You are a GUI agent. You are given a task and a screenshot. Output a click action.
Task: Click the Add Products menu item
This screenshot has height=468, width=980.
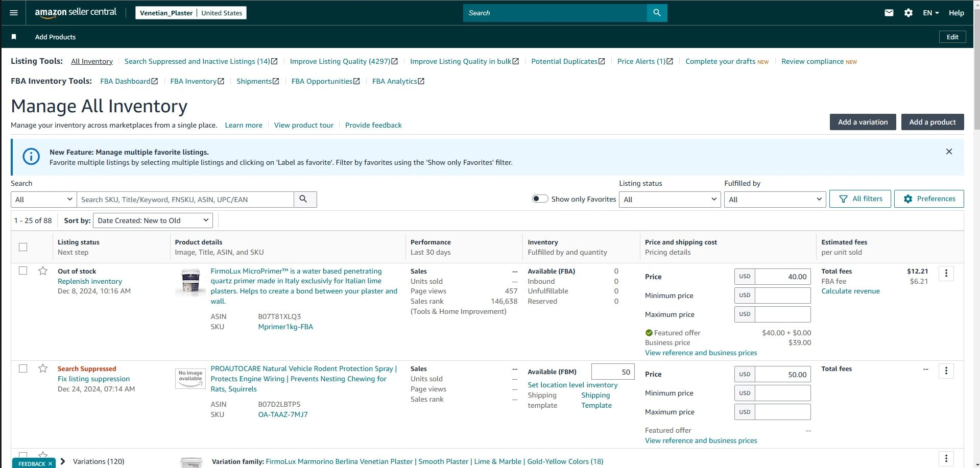(x=55, y=37)
